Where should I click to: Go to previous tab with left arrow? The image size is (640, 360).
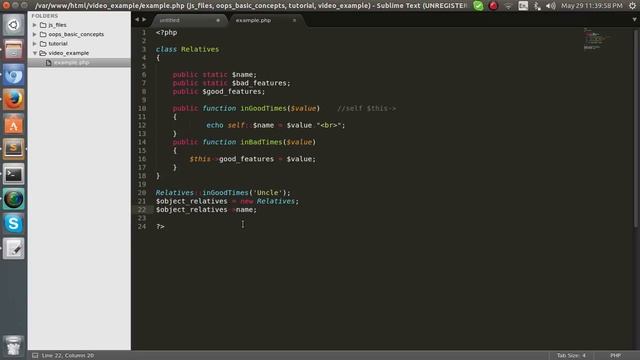pyautogui.click(x=137, y=20)
